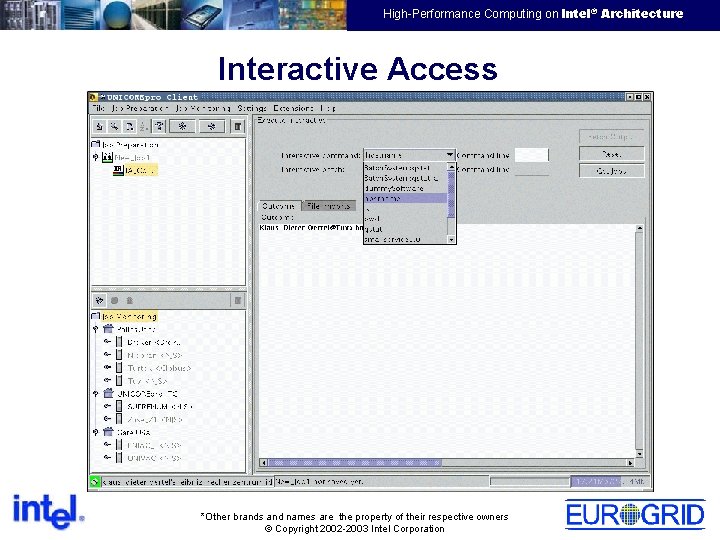
Task: Click the green status icon in the status bar
Action: (x=95, y=482)
